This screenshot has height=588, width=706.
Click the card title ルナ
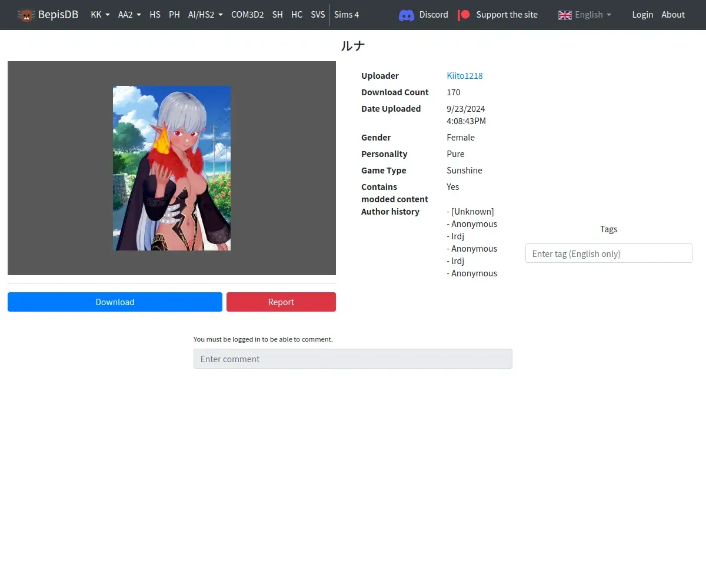[x=353, y=46]
